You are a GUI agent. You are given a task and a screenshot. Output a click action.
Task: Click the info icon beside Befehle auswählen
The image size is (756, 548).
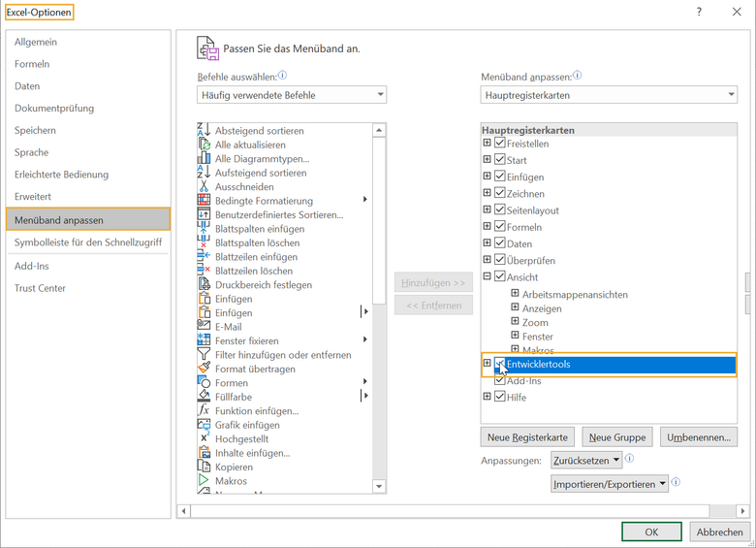point(283,76)
